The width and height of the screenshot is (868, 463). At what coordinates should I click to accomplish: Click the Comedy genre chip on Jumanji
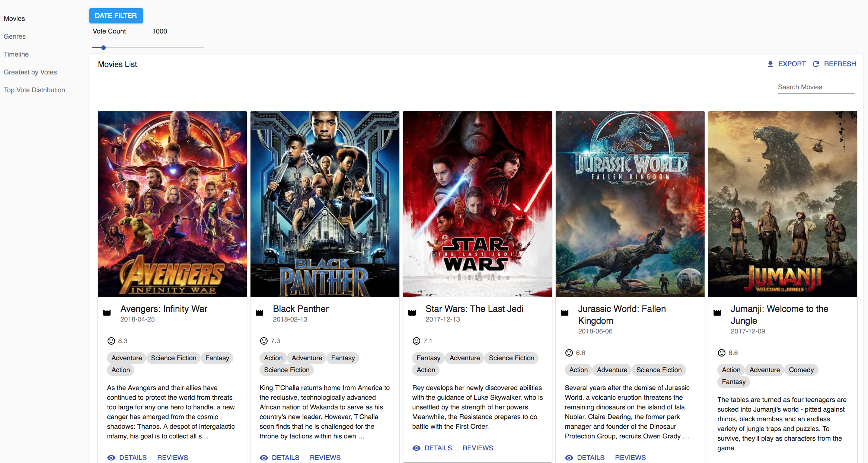point(801,370)
